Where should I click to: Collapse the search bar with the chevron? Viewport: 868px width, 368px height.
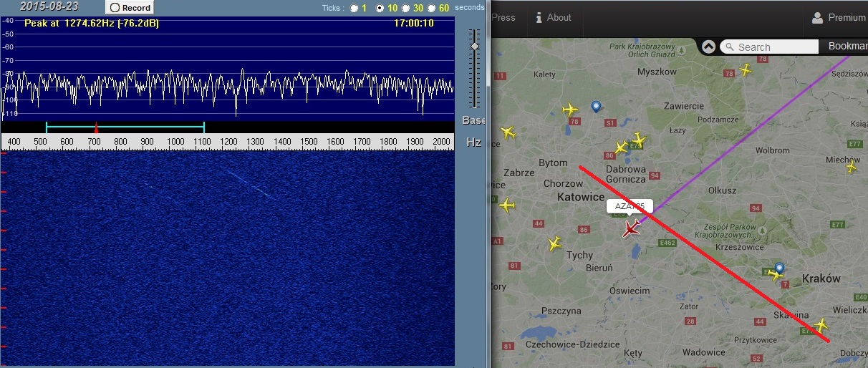708,47
